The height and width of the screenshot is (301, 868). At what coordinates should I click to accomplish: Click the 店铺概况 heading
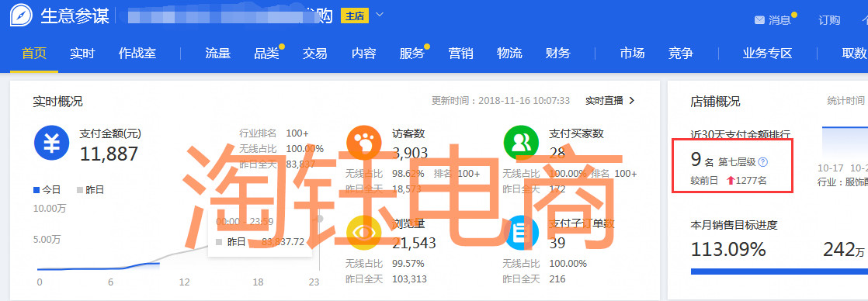coord(715,102)
